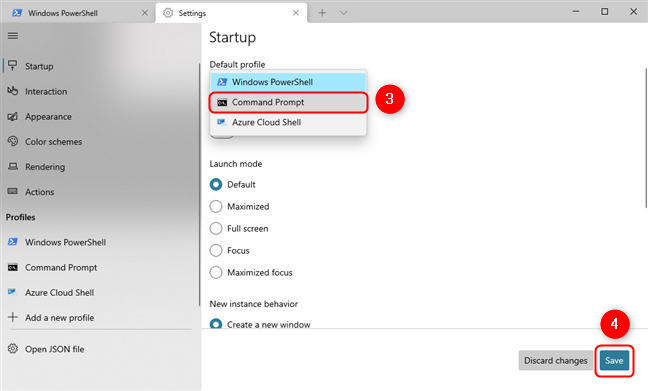Image resolution: width=648 pixels, height=391 pixels.
Task: Click the plus icon beside Add a new profile
Action: 12,317
